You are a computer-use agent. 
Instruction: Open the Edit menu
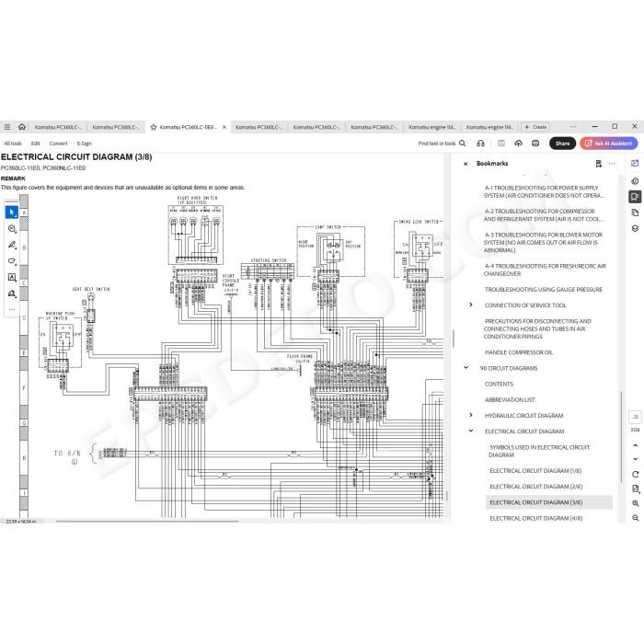35,144
